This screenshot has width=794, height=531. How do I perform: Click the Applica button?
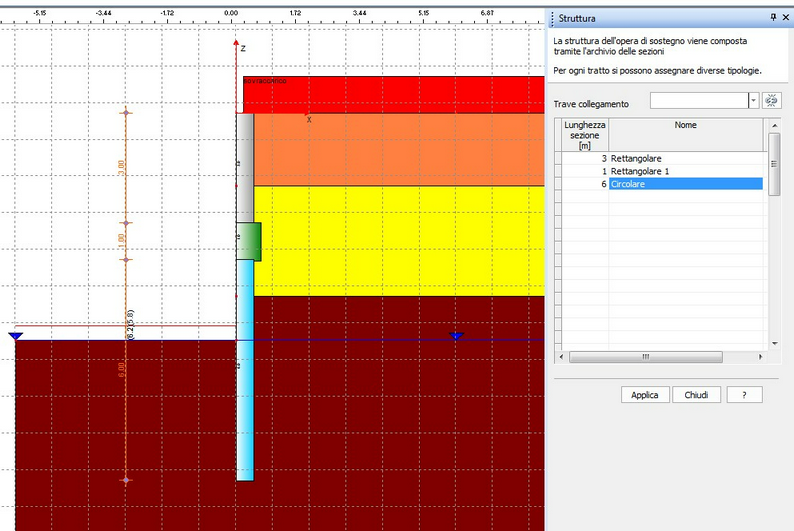[645, 395]
